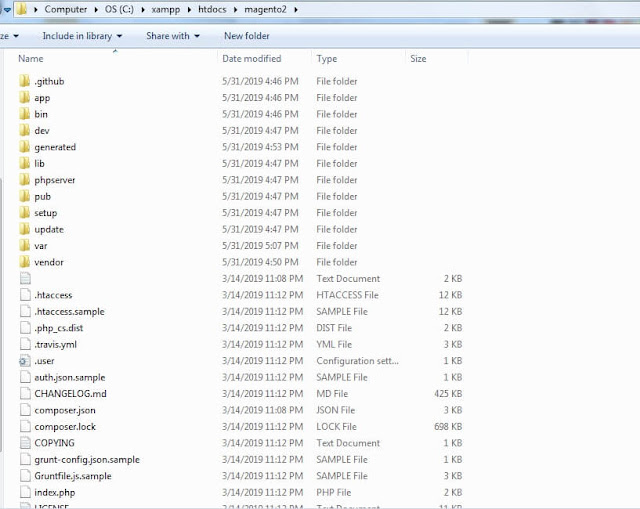Select the bin folder icon

point(24,113)
